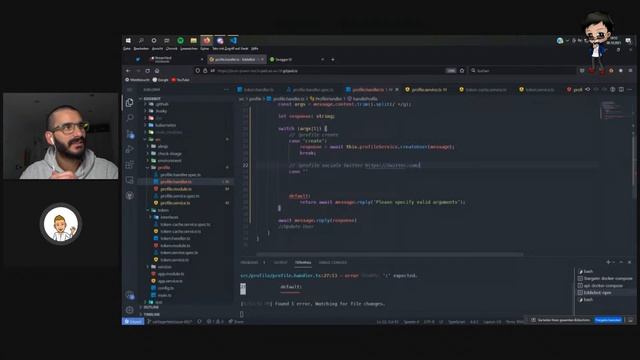Open the Run and Debug view

pyautogui.click(x=130, y=149)
